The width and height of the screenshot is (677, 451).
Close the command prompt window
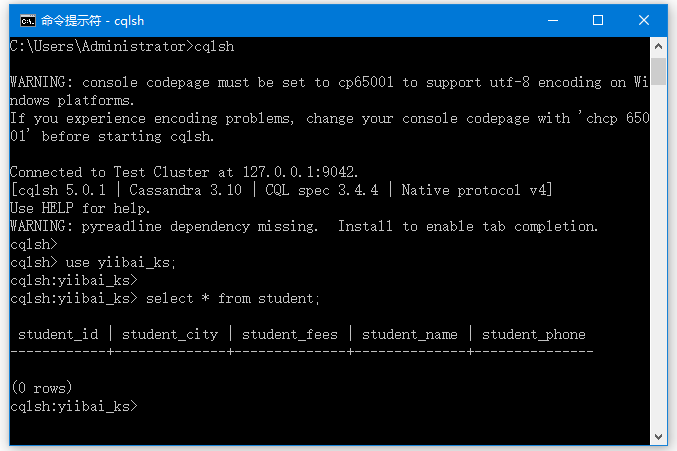[x=644, y=20]
